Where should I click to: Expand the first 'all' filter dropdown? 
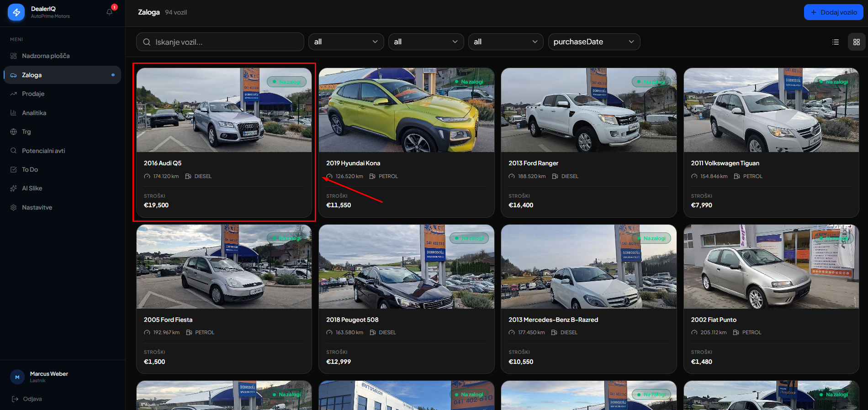pyautogui.click(x=346, y=42)
